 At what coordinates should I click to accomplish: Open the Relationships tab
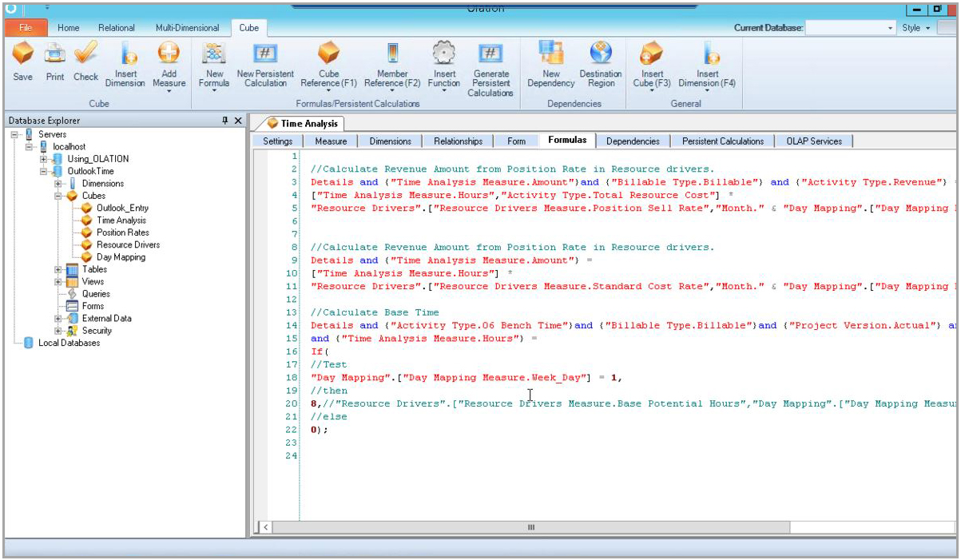459,141
